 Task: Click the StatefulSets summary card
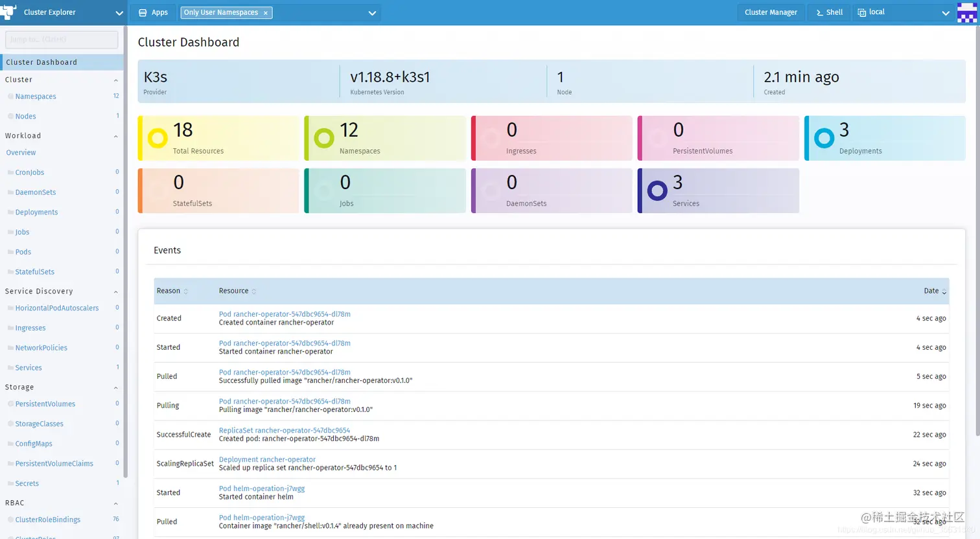pos(218,191)
